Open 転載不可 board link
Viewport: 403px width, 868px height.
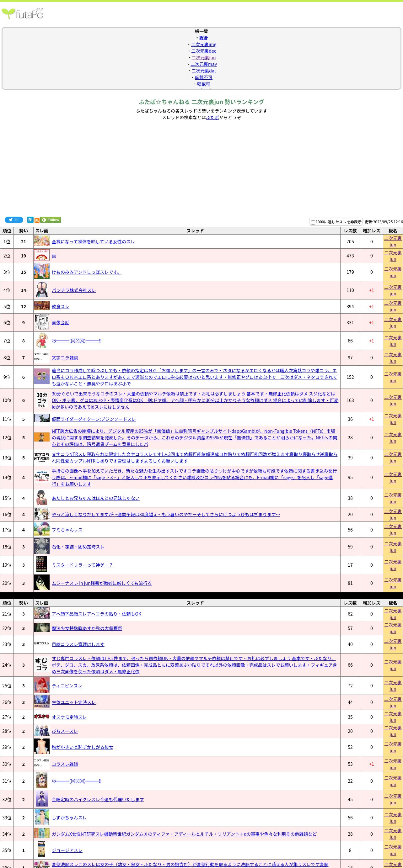[x=203, y=77]
